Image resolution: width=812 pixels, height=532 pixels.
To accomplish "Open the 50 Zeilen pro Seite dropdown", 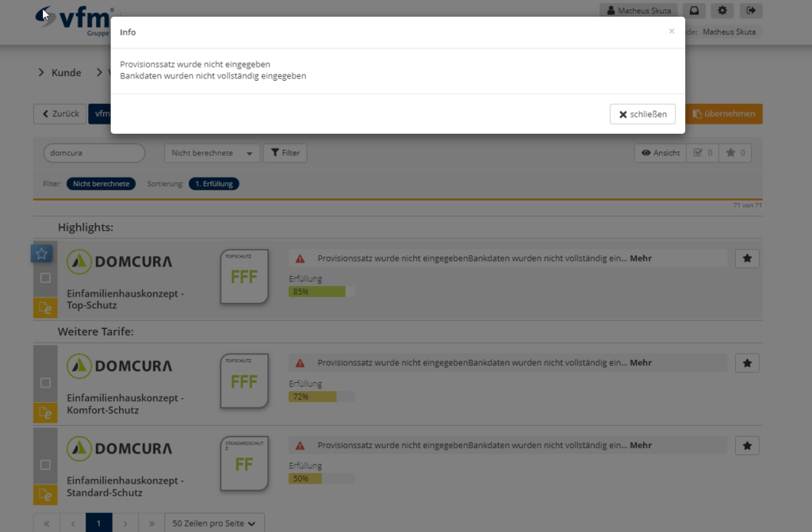I will click(214, 523).
